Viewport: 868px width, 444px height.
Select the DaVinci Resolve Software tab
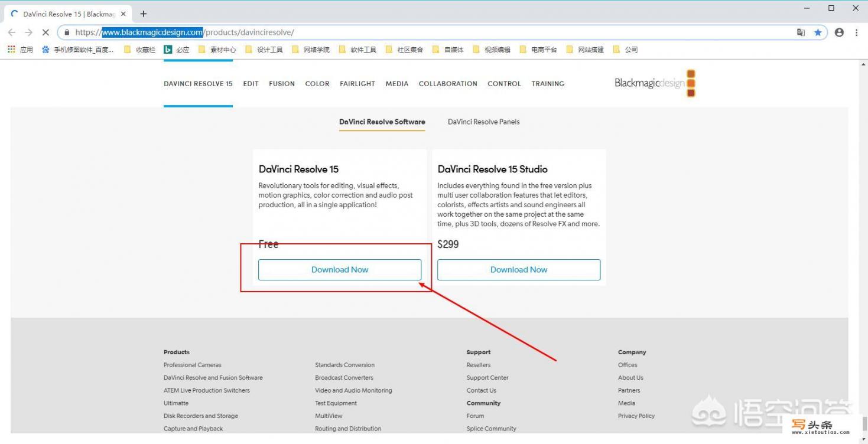pos(382,122)
